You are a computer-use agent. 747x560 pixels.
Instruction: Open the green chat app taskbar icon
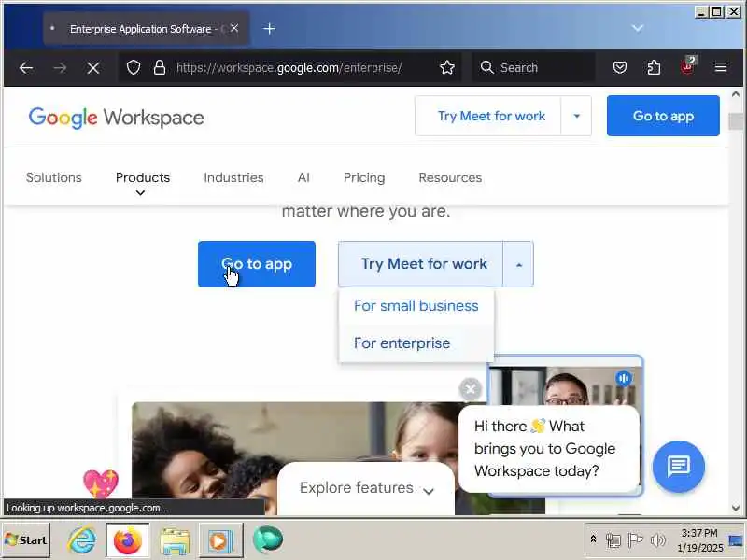tap(268, 540)
